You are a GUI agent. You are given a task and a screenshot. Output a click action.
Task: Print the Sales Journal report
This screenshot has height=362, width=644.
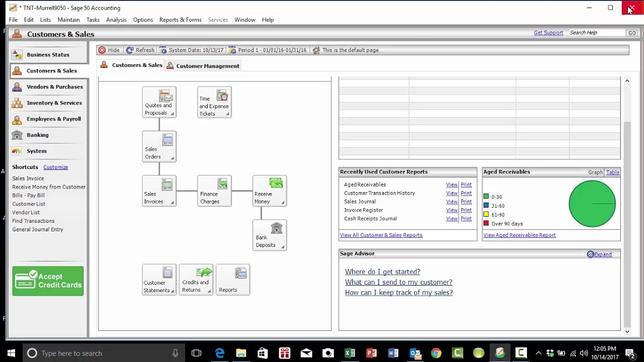(466, 202)
